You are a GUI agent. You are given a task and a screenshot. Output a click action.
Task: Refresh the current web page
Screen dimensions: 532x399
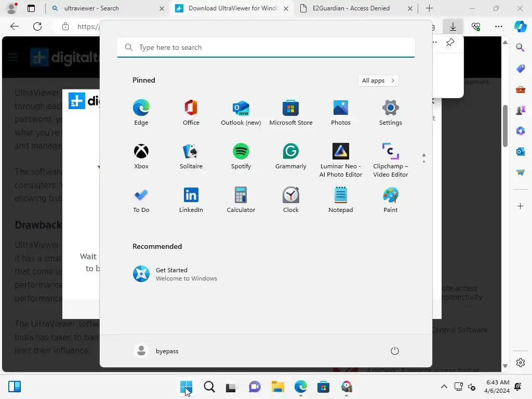tap(37, 26)
